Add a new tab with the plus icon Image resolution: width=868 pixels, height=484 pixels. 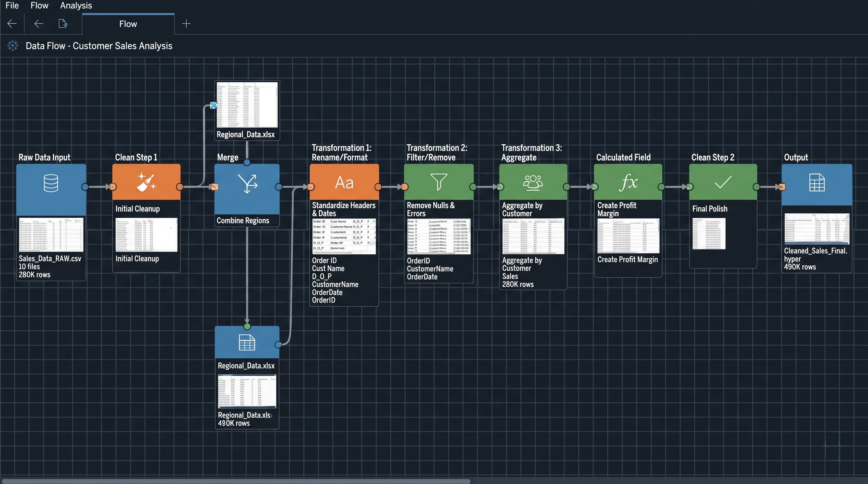click(x=186, y=24)
